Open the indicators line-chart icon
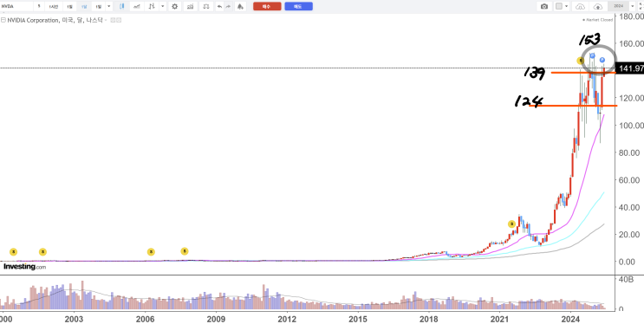This screenshot has height=324, width=644. tap(137, 7)
